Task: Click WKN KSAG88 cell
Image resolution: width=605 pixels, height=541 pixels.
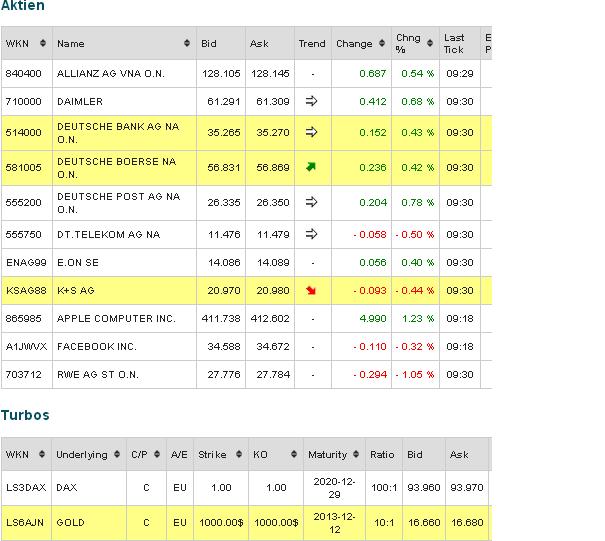Action: tap(26, 291)
